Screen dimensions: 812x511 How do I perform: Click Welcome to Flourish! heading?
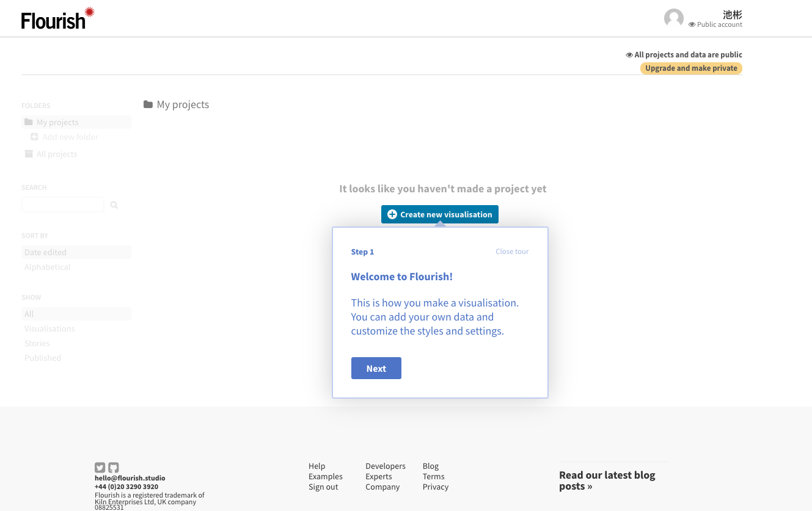pos(402,277)
